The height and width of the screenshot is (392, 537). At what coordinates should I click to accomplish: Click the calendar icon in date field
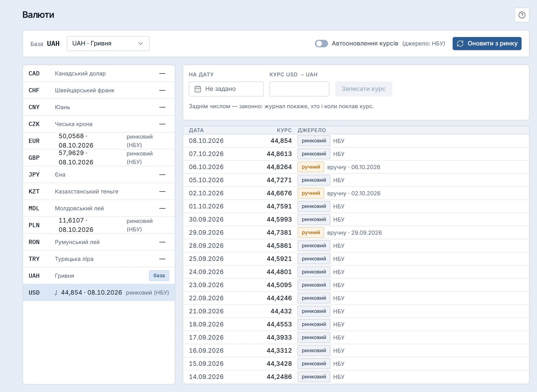point(198,89)
